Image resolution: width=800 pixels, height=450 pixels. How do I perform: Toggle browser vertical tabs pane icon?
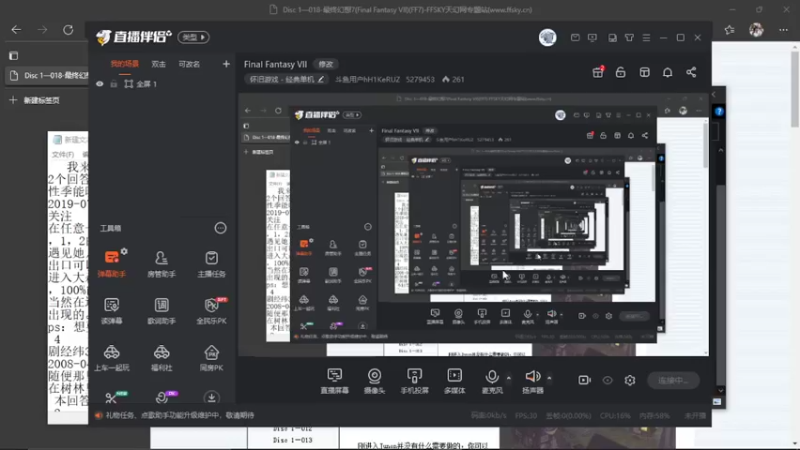14,56
